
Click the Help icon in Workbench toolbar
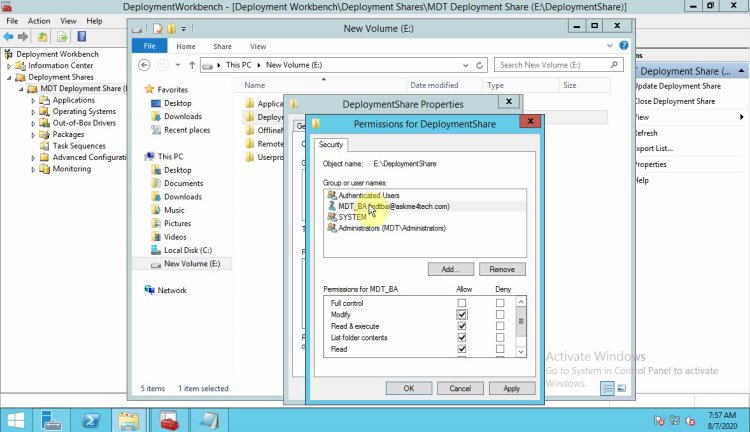pos(80,36)
